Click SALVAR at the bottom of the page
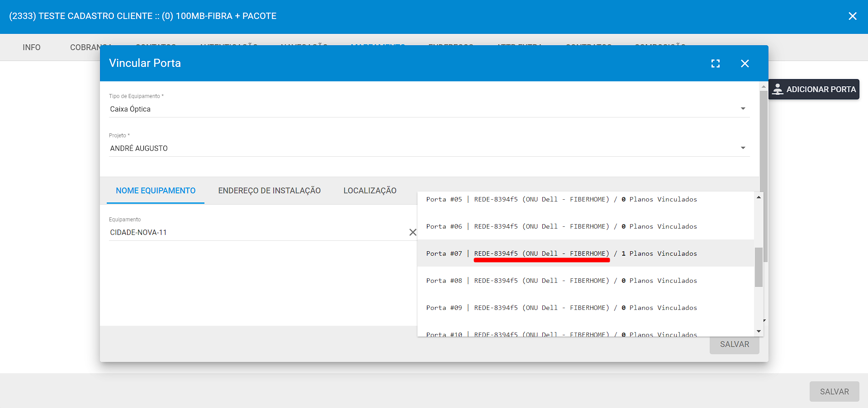The image size is (868, 408). pos(835,392)
